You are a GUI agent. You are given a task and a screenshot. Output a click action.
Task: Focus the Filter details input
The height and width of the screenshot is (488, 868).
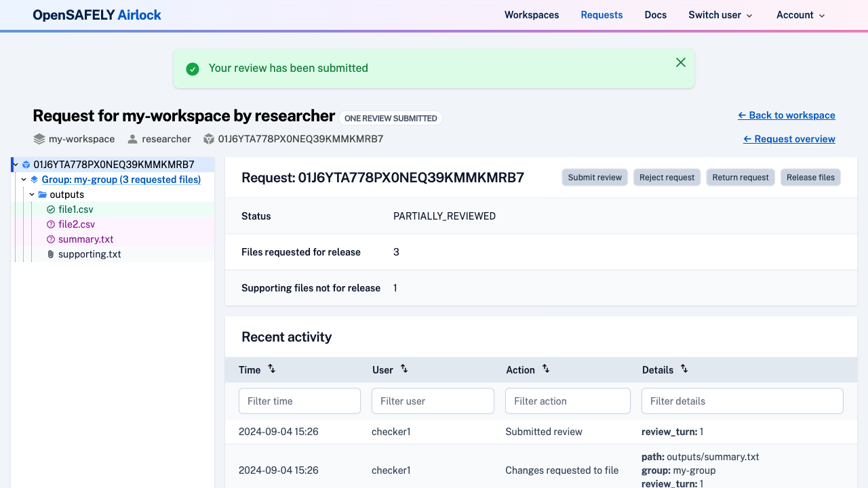[x=743, y=401]
